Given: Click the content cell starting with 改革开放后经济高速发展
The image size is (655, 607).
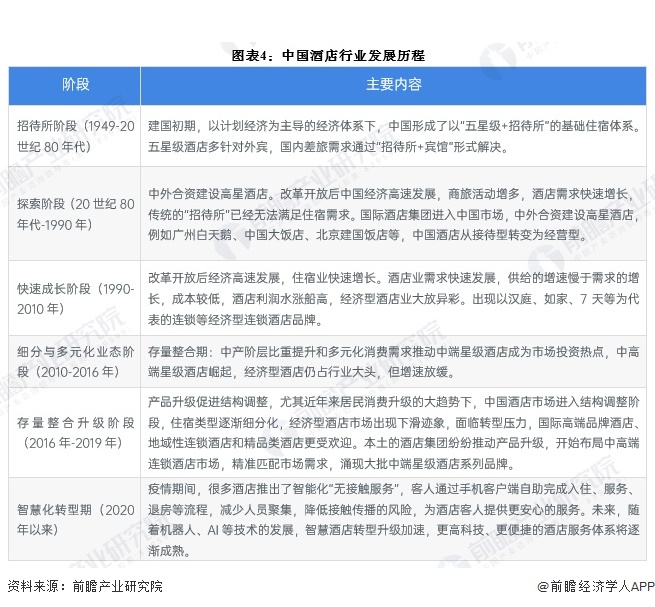Looking at the screenshot, I should (x=394, y=298).
